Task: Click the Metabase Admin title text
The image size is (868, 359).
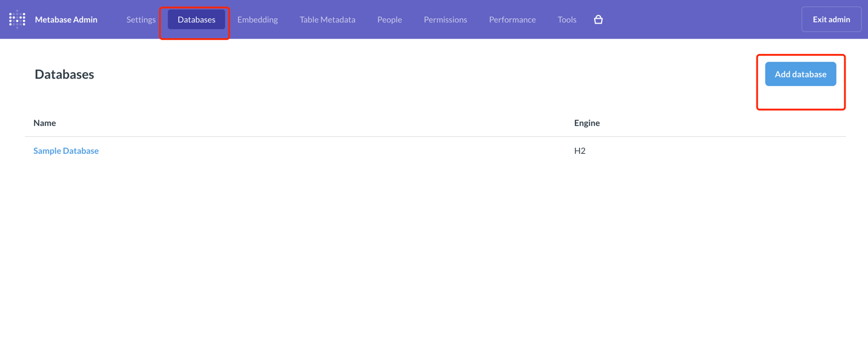Action: tap(67, 19)
